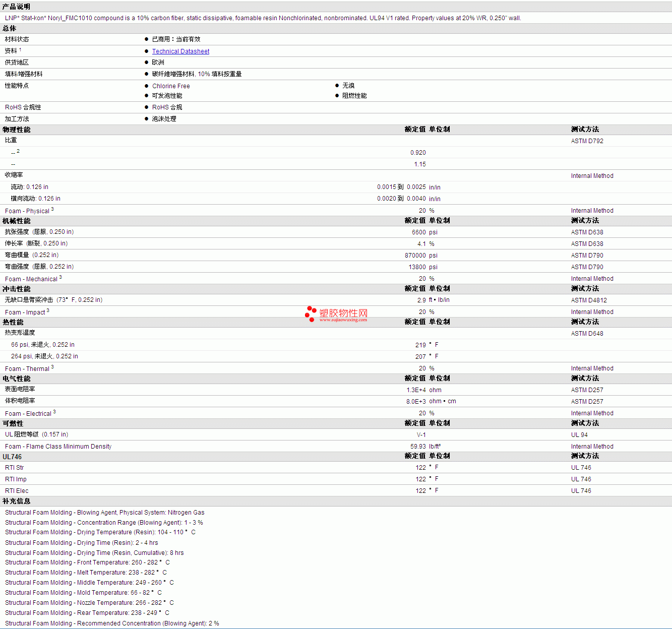Click the 'UL746' section header

click(x=12, y=457)
